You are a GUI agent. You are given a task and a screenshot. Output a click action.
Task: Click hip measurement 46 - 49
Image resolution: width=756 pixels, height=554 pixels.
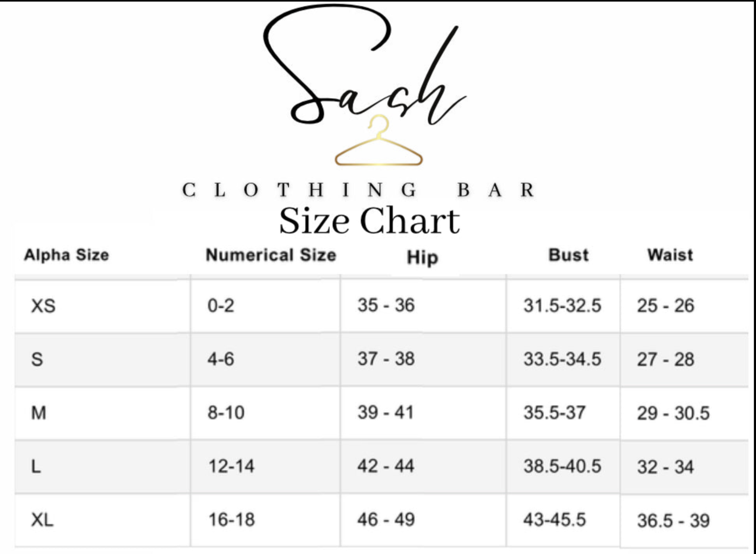coord(386,520)
